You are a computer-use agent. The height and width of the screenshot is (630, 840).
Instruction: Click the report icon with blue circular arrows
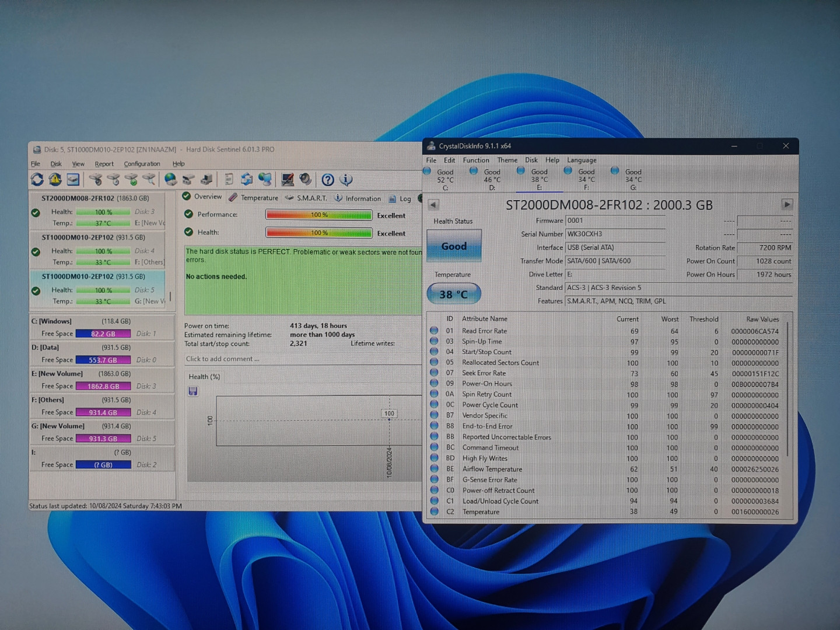tap(247, 180)
